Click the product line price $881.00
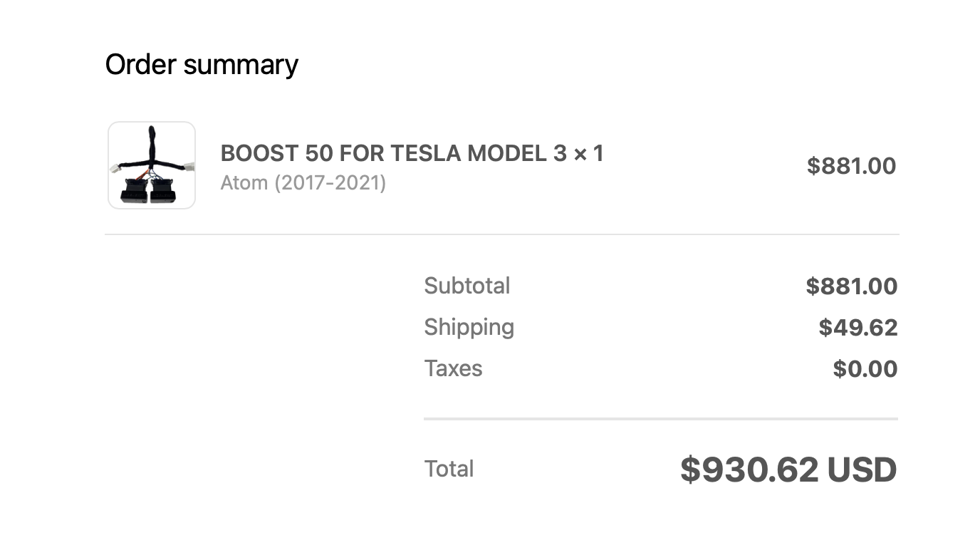980x560 pixels. (851, 166)
